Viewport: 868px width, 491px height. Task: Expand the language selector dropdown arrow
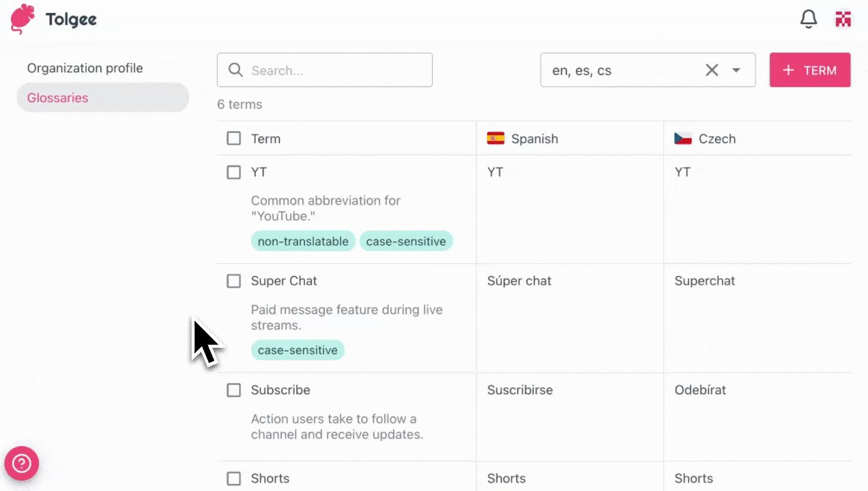click(x=736, y=70)
